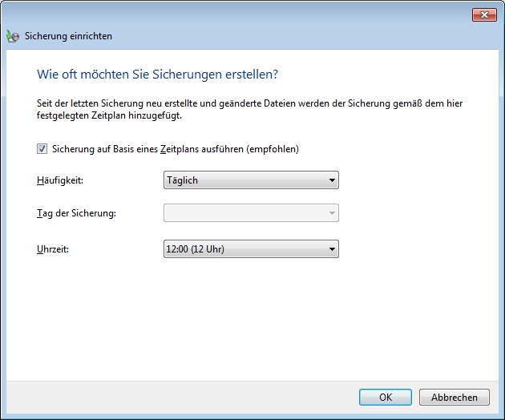Confirm the schedule with OK
This screenshot has height=420, width=505.
coord(386,397)
